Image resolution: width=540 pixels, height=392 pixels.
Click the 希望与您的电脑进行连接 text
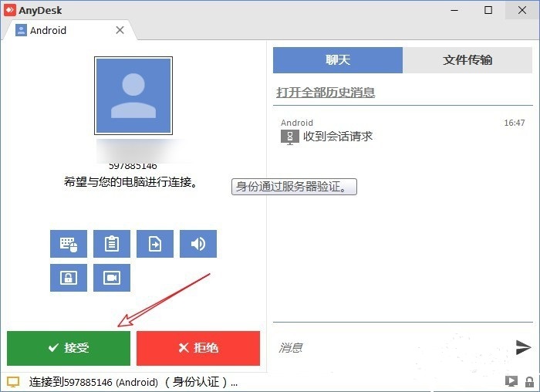point(131,182)
